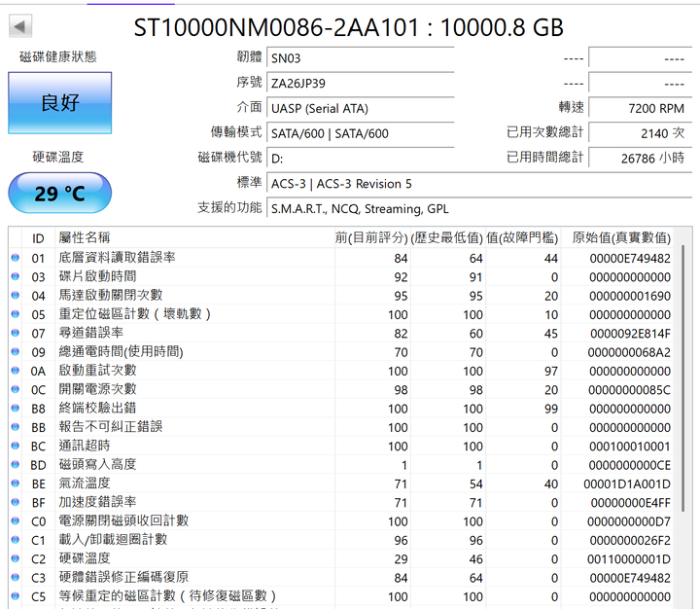Click the 良好 health status button

[60, 103]
